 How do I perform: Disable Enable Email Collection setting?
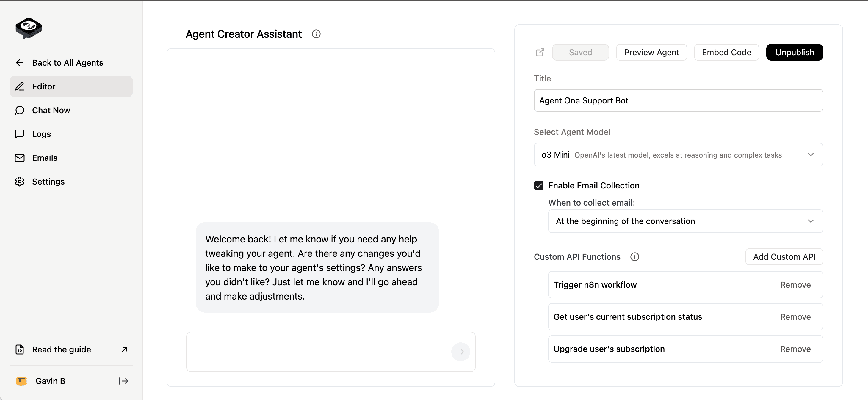tap(538, 185)
